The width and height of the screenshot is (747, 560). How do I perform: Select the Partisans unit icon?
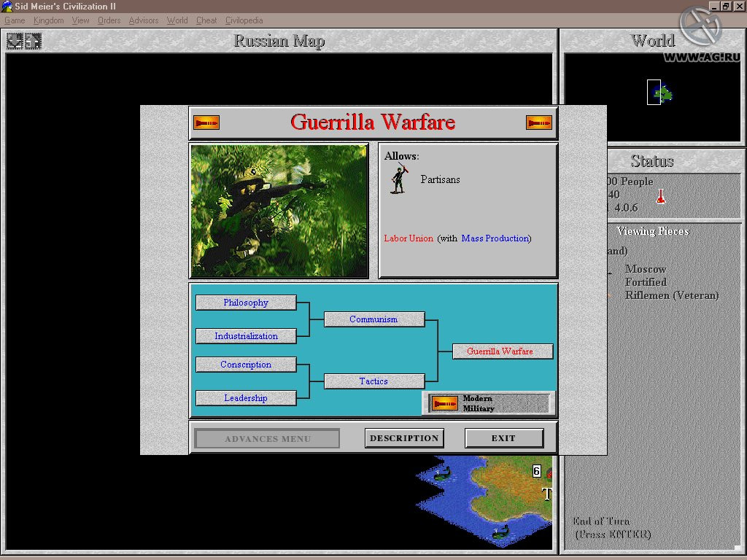point(400,179)
